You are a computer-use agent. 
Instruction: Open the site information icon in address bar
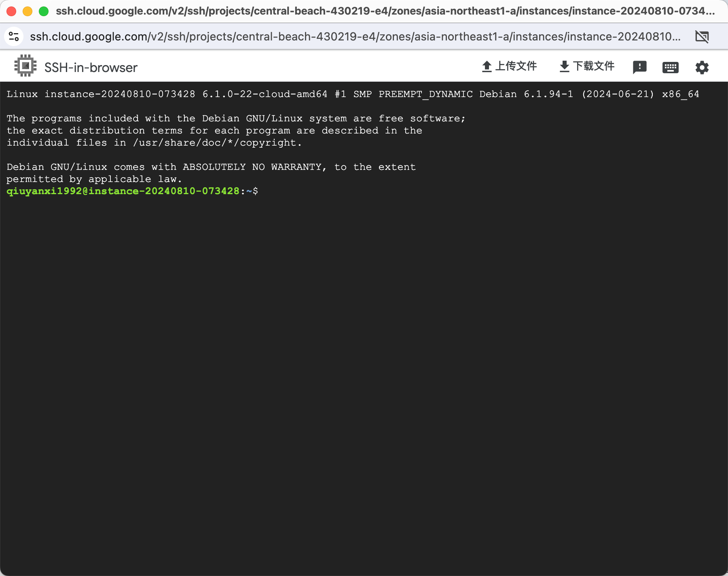14,36
